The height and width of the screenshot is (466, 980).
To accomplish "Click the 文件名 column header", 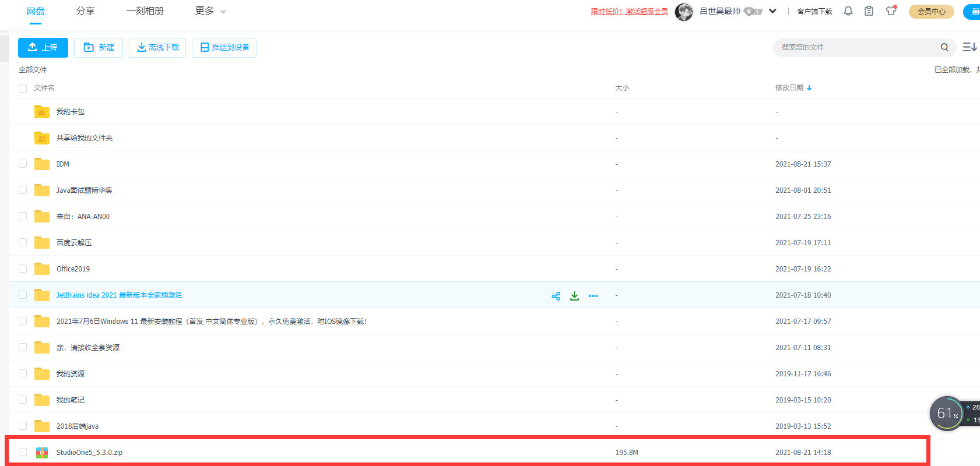I will pyautogui.click(x=44, y=88).
